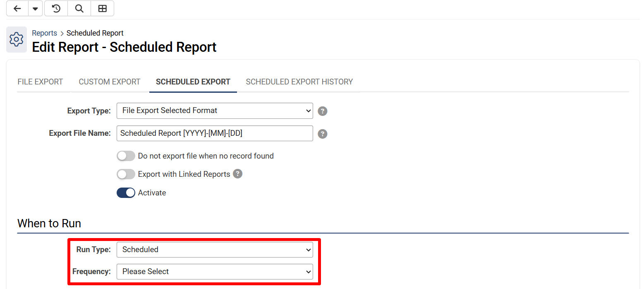Click the Scheduled Report breadcrumb text
Screen dimensions: 644x289
click(95, 33)
